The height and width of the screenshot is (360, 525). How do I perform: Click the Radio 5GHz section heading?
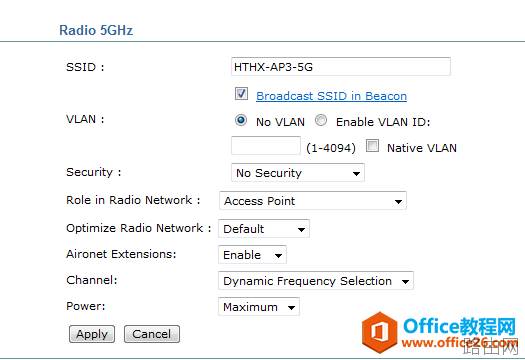[96, 30]
